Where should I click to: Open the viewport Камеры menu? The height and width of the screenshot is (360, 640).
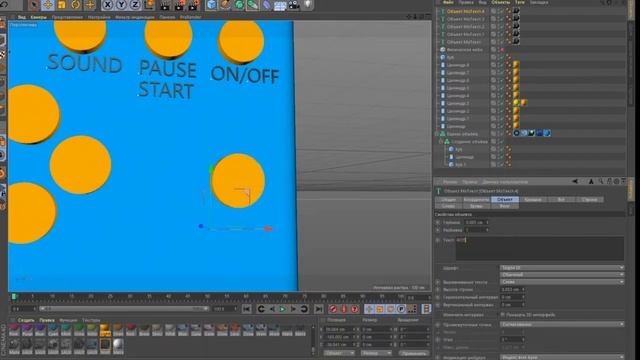(x=38, y=17)
